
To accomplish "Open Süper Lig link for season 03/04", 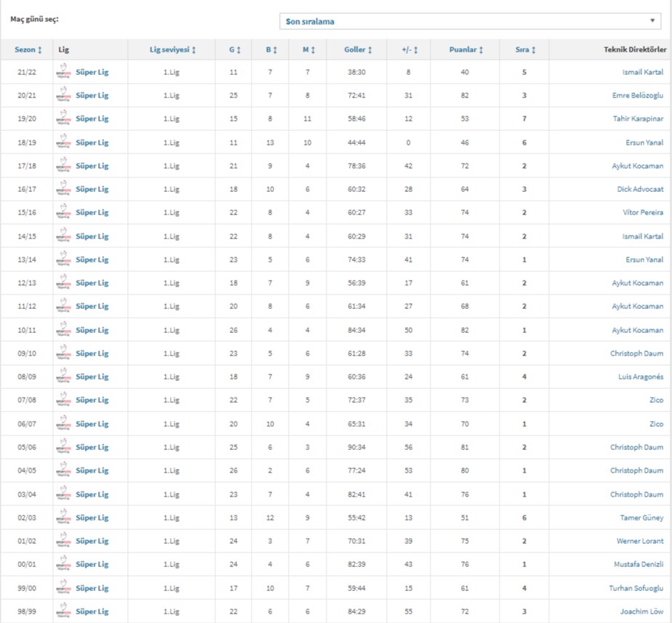I will pos(92,494).
